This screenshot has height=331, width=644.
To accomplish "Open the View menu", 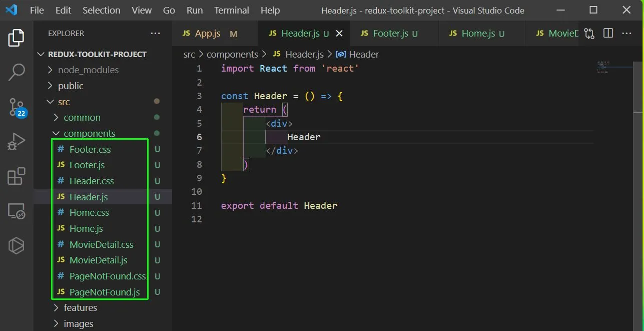I will pos(142,10).
